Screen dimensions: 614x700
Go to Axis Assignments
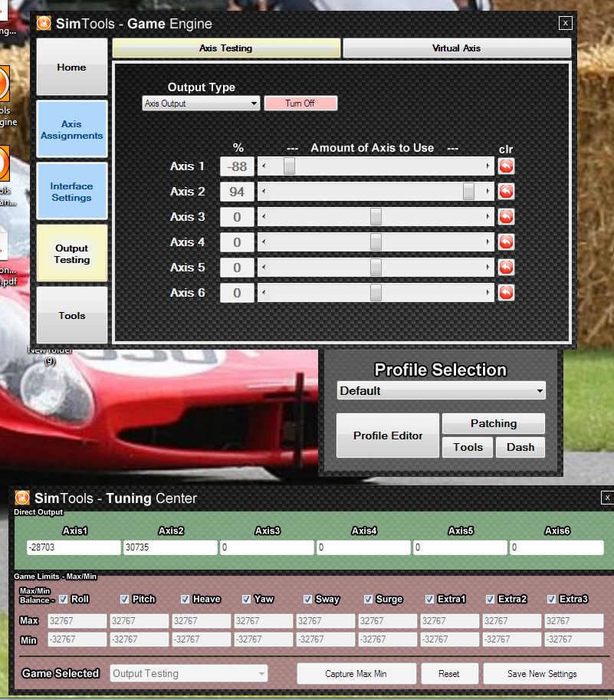pos(72,130)
